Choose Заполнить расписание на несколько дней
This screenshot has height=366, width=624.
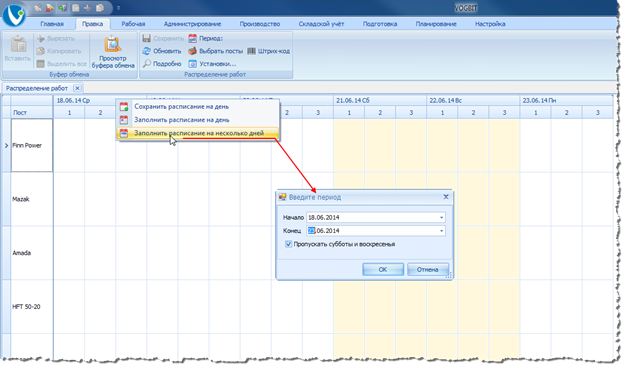pos(197,133)
